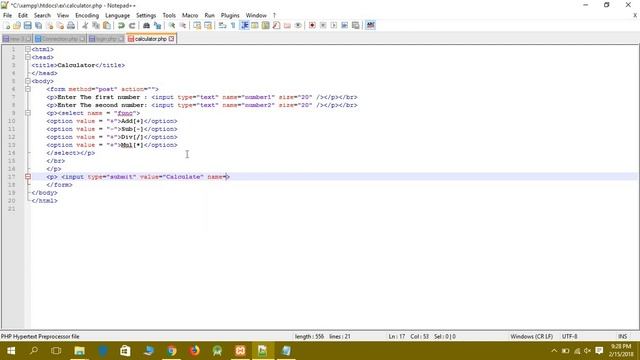Click the Save All toolbar icon

point(38,25)
